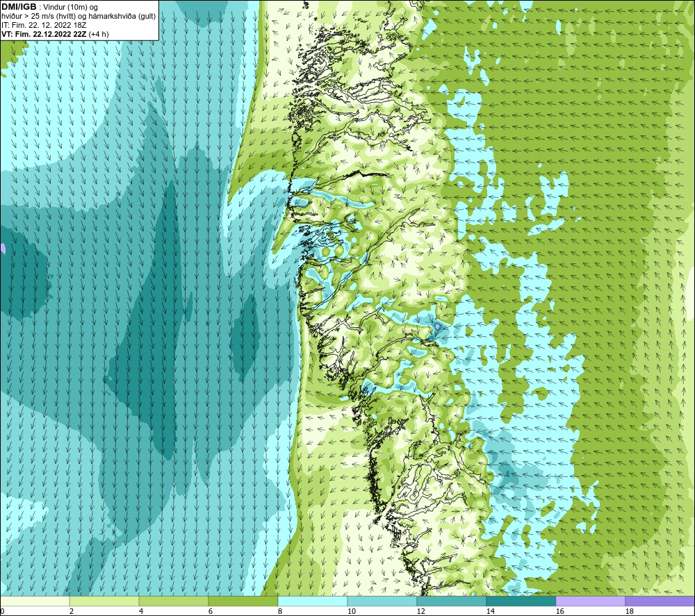695x616 pixels.
Task: Click the DMI/IGB title text
Action: [19, 7]
